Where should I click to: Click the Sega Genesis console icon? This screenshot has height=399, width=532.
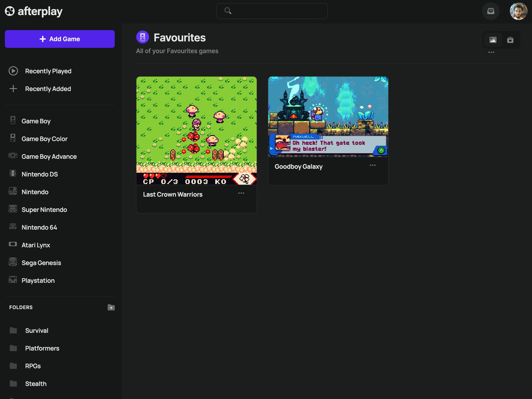(x=13, y=262)
